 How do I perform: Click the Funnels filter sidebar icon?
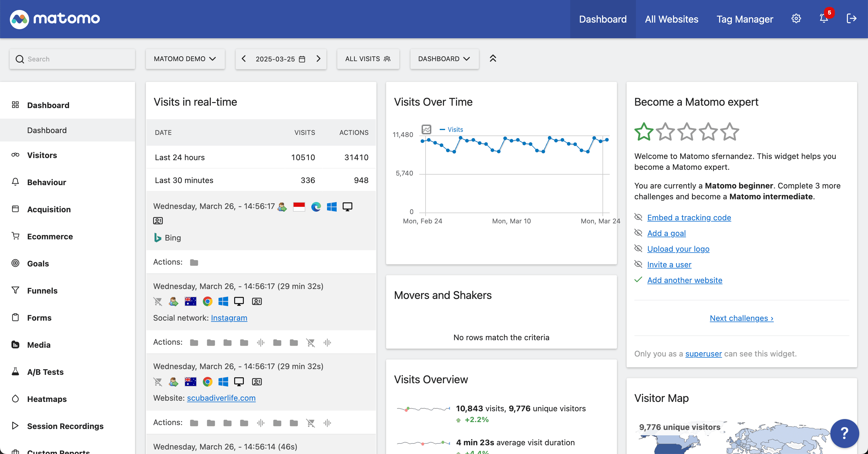(15, 291)
